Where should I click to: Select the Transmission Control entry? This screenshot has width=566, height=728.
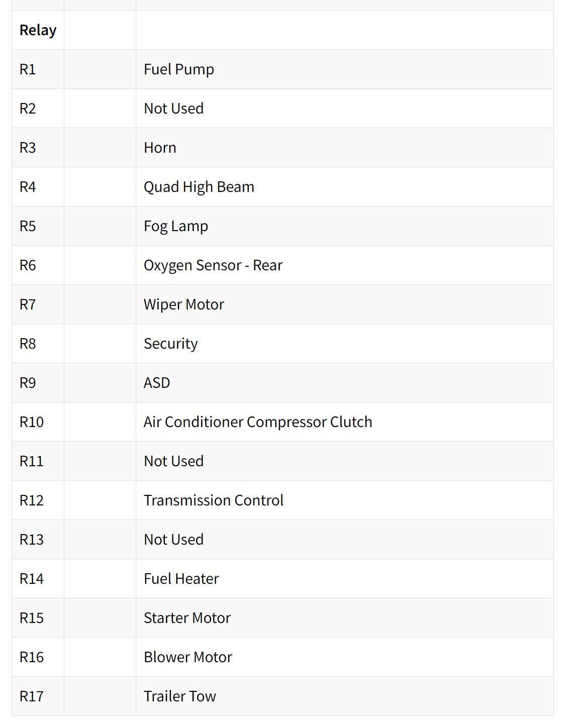214,500
